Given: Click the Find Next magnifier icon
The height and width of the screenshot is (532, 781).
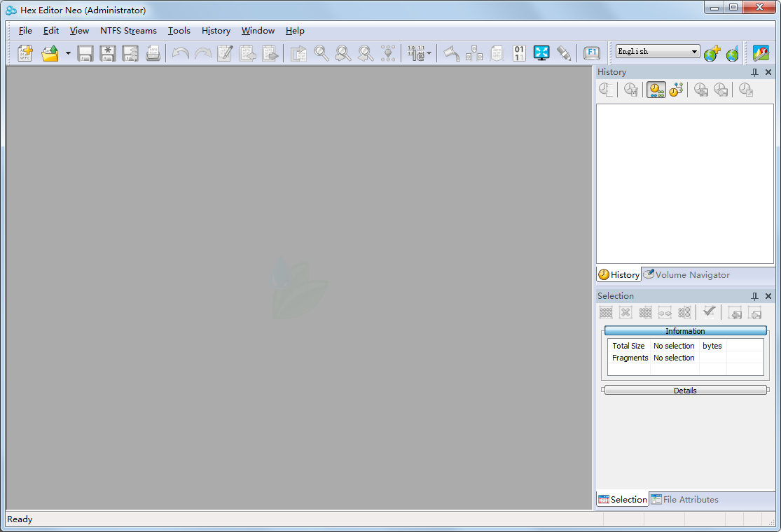Looking at the screenshot, I should pos(343,52).
